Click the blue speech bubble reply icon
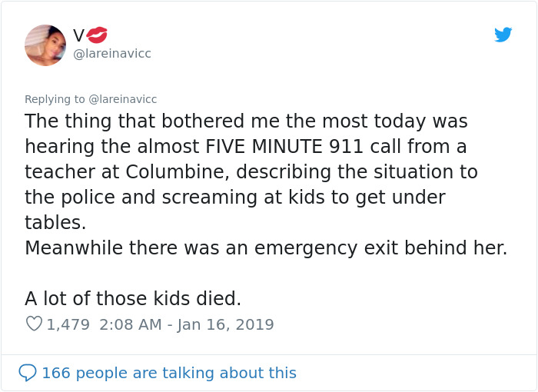The width and height of the screenshot is (538, 392). (28, 373)
